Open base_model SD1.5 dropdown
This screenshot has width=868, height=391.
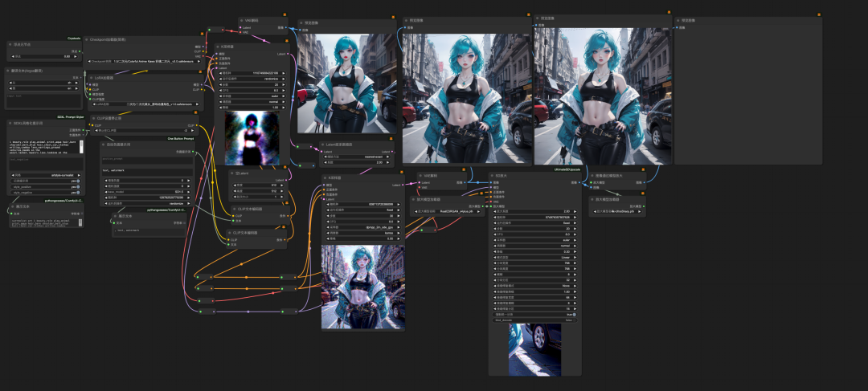point(147,191)
